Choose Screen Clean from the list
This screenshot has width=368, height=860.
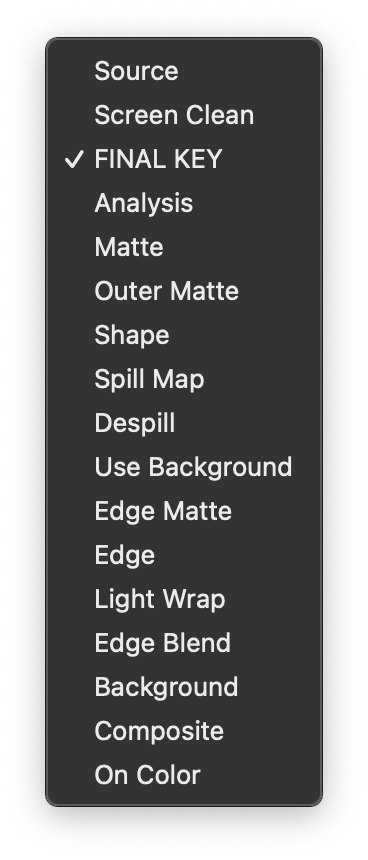184,115
